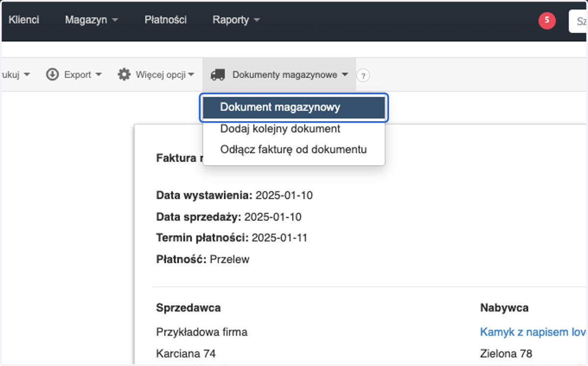Click the Przykładowa firma seller name

202,332
